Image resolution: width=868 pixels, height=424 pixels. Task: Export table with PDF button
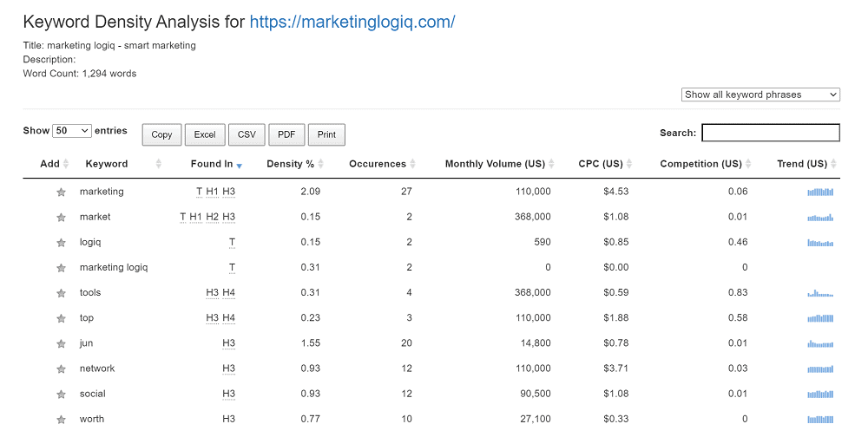[x=286, y=134]
